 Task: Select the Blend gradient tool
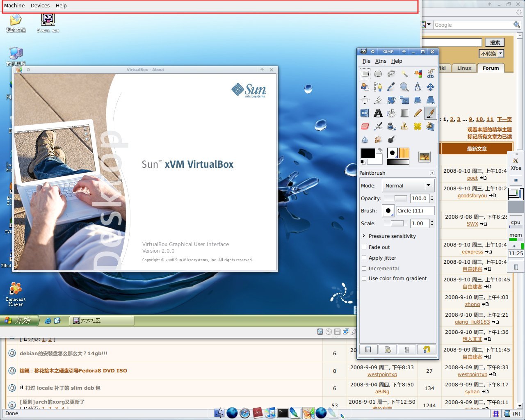click(x=404, y=113)
